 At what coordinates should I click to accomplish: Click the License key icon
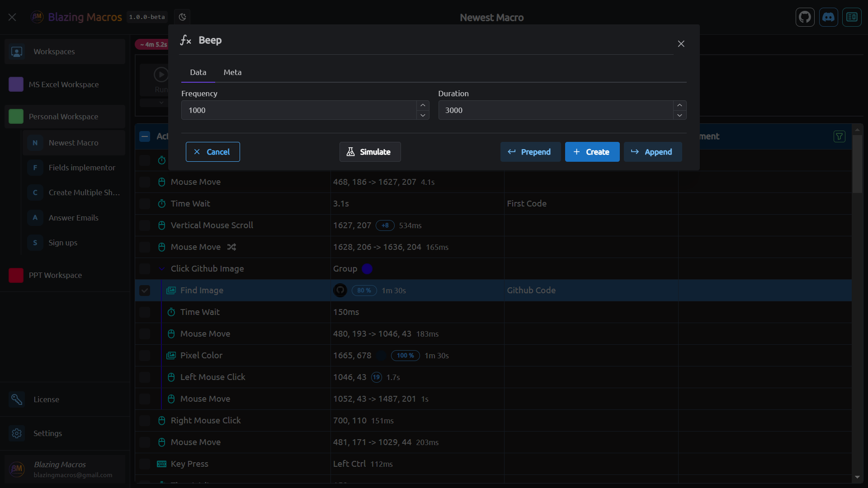(17, 399)
